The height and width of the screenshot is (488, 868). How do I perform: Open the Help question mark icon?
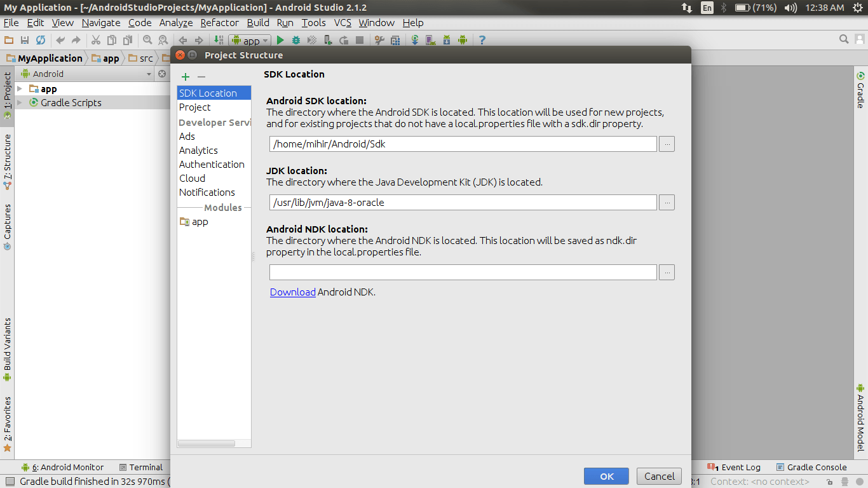[482, 40]
